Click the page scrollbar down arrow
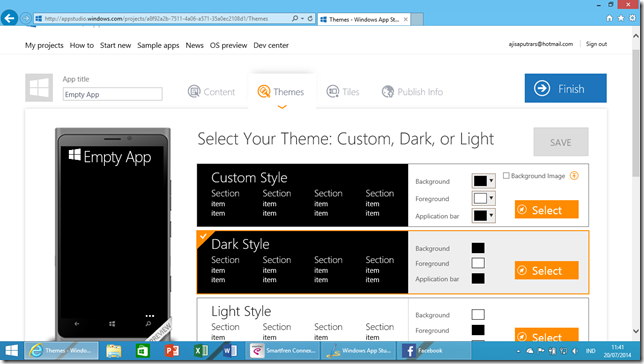This screenshot has height=364, width=644. pos(636,331)
